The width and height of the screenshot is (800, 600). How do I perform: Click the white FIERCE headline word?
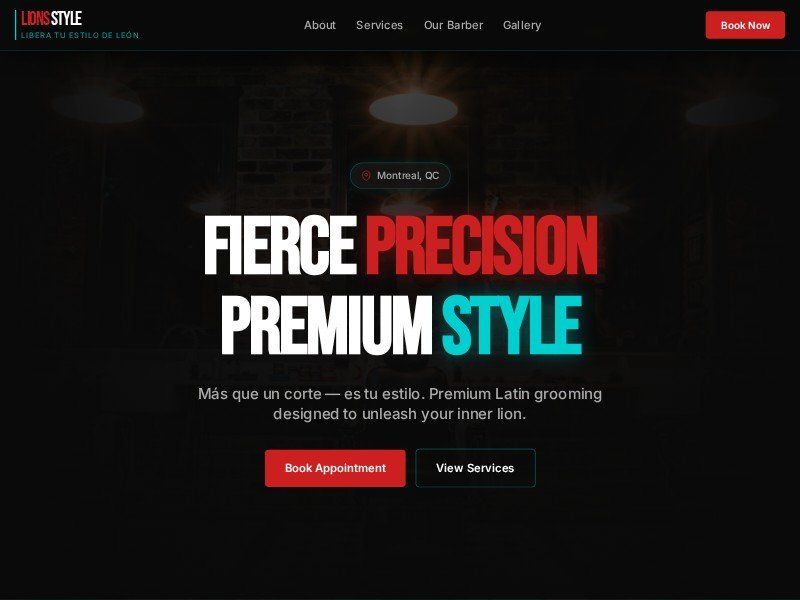(280, 246)
